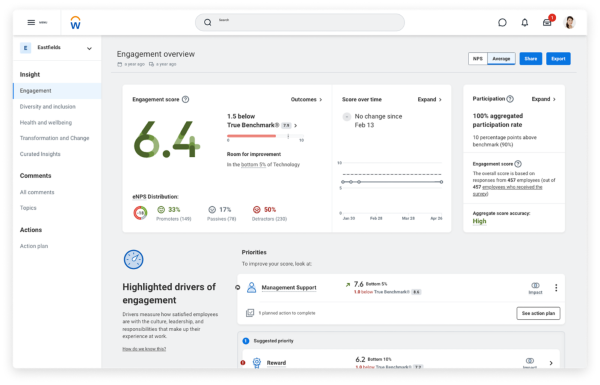Click the Participation help icon
The image size is (600, 385).
click(x=510, y=99)
